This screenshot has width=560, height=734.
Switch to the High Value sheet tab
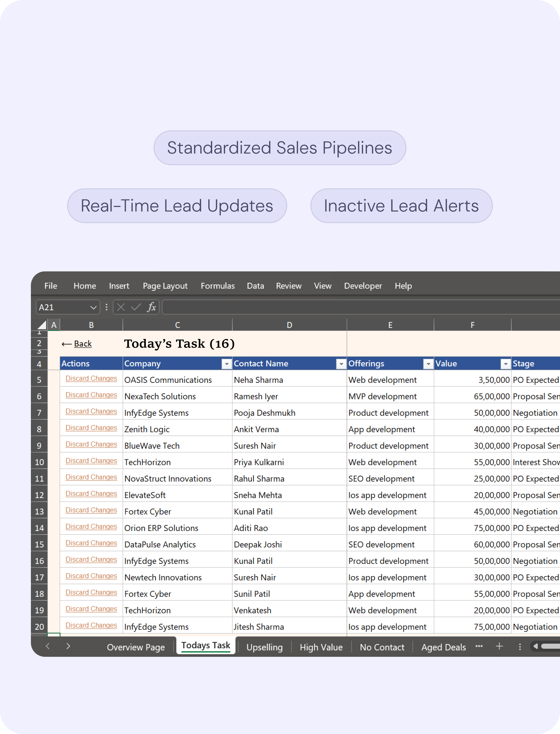(x=321, y=647)
